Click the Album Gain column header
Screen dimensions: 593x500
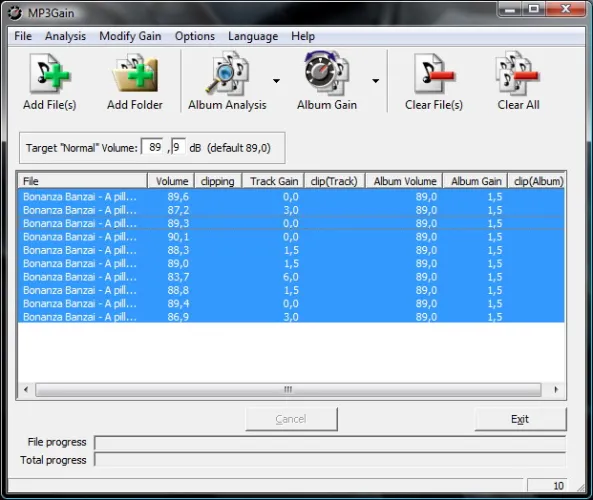click(x=475, y=181)
